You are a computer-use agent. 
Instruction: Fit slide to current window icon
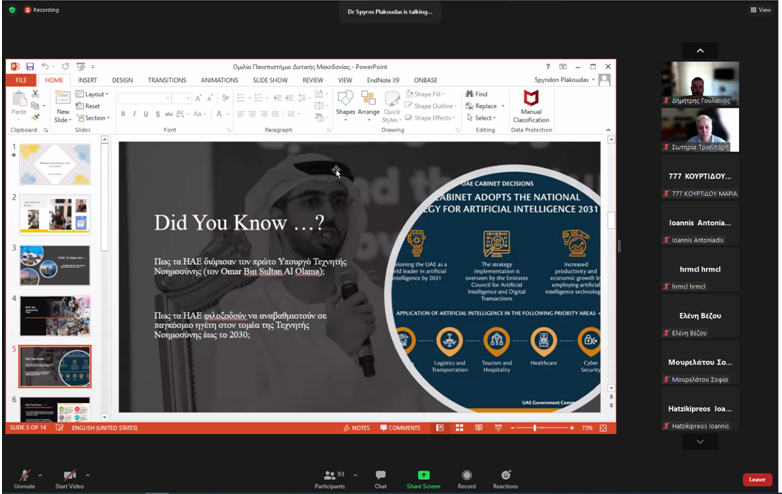[x=603, y=428]
